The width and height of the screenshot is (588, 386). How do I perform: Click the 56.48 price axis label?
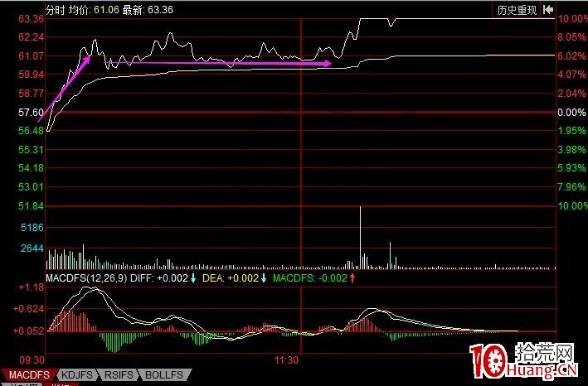32,131
